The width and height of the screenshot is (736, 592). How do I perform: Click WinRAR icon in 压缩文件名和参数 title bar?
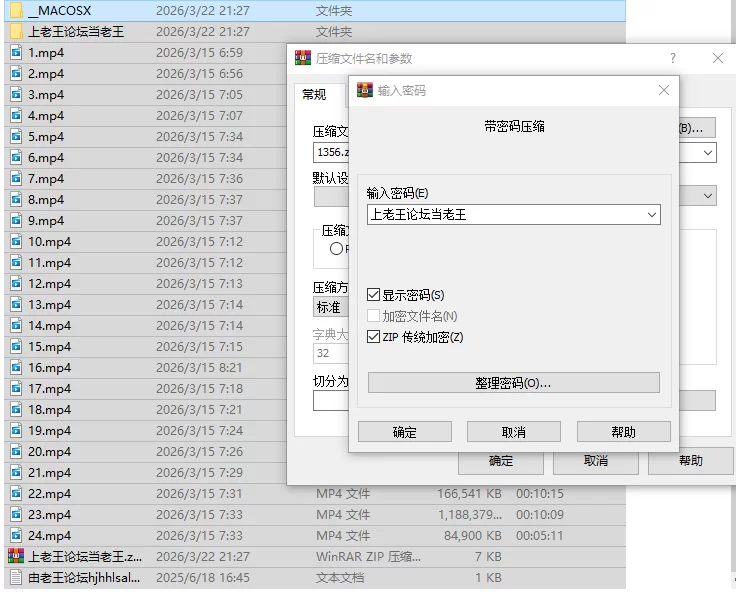(x=303, y=58)
